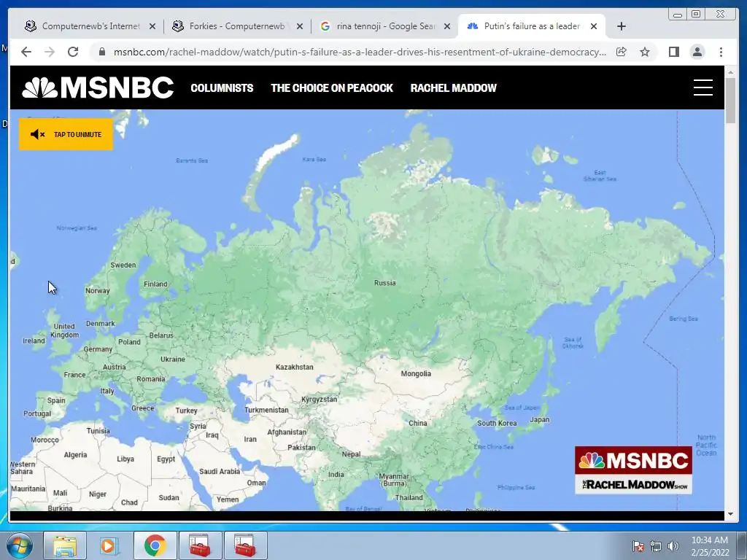Screen dimensions: 747x560
Task: Click the Mongolia label on map
Action: pos(416,373)
